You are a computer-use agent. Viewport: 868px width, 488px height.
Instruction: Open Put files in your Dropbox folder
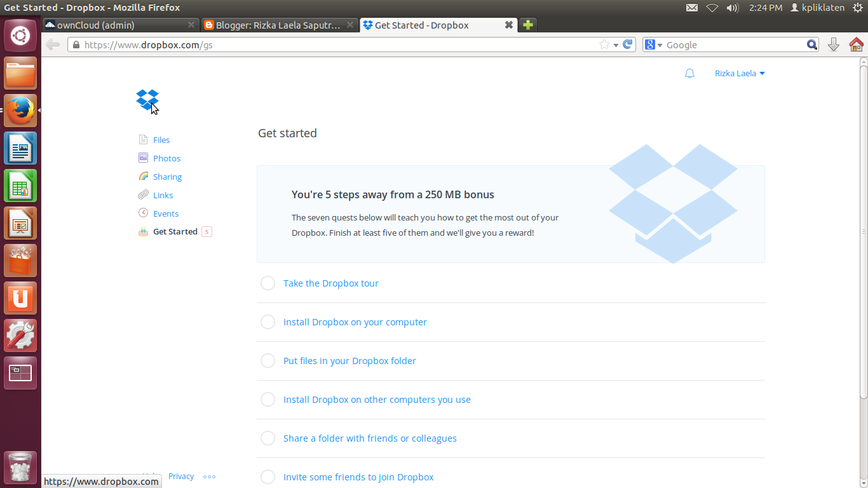pyautogui.click(x=349, y=361)
